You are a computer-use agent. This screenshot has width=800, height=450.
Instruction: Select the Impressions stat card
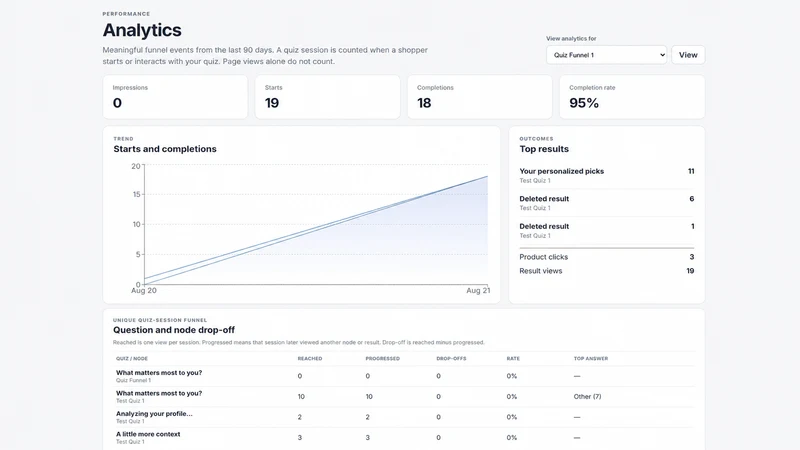pyautogui.click(x=175, y=97)
